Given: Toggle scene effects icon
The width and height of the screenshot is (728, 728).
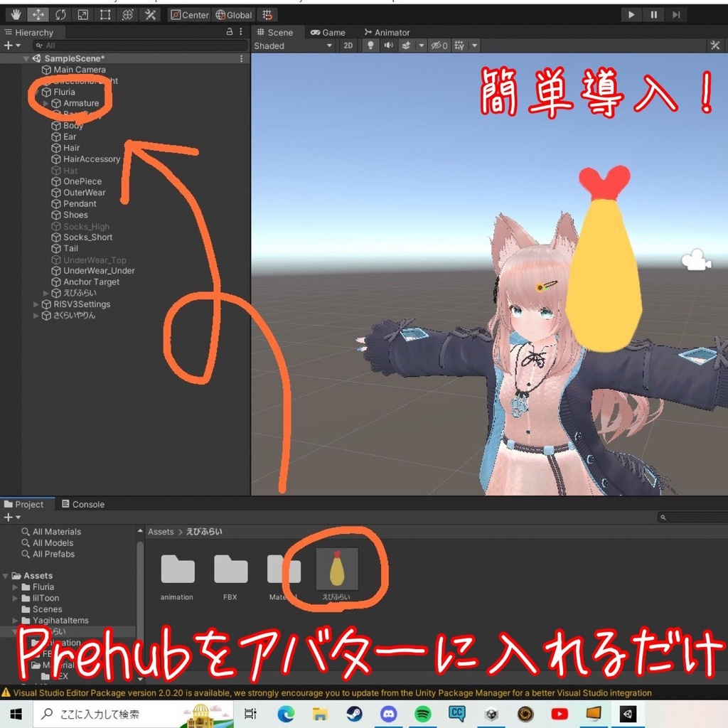Looking at the screenshot, I should pos(406,45).
